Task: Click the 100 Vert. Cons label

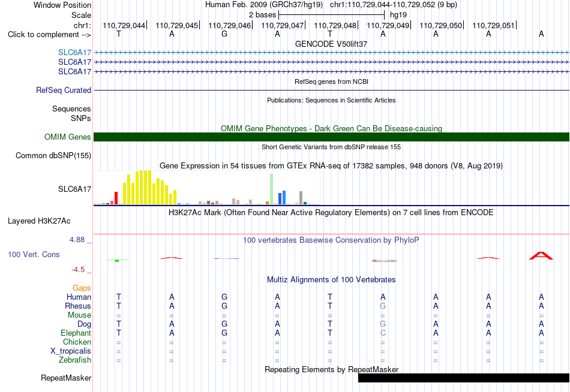Action: [34, 254]
